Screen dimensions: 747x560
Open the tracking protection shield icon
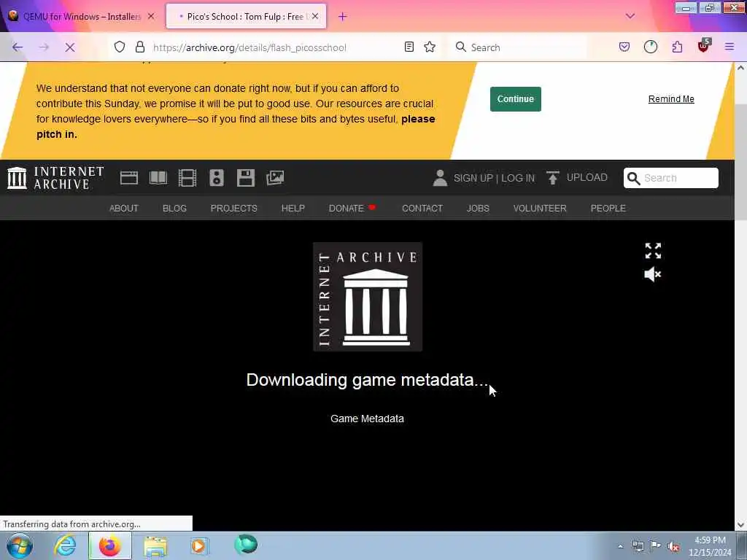point(120,47)
